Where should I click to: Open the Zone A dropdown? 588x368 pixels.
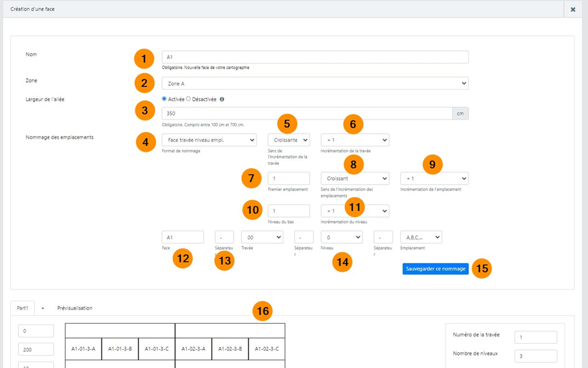[315, 83]
